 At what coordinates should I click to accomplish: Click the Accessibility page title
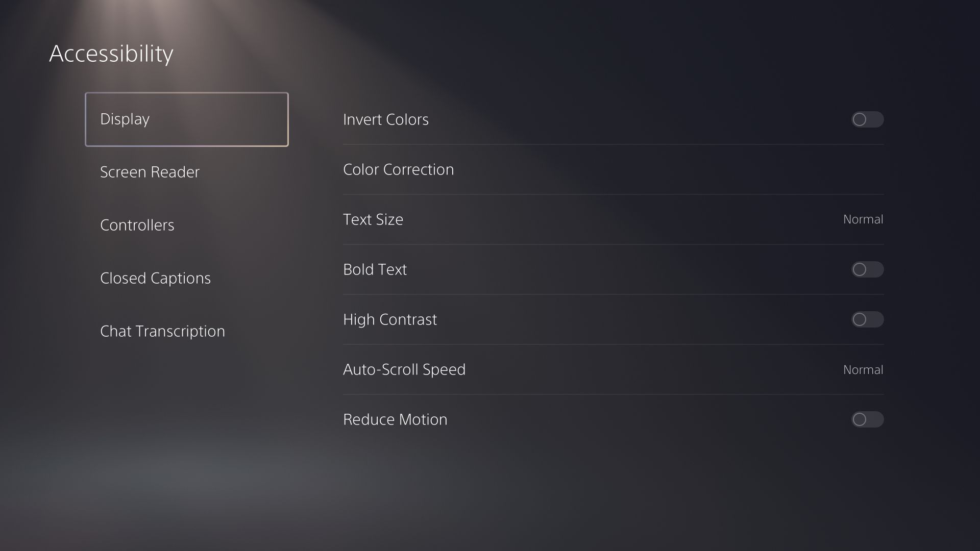tap(111, 54)
